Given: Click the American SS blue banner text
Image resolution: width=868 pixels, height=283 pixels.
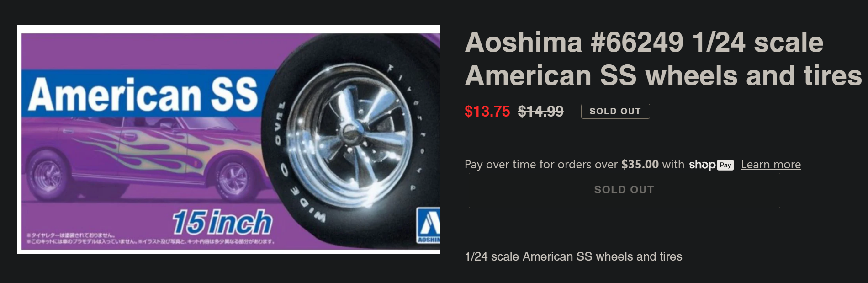Looking at the screenshot, I should pyautogui.click(x=143, y=94).
